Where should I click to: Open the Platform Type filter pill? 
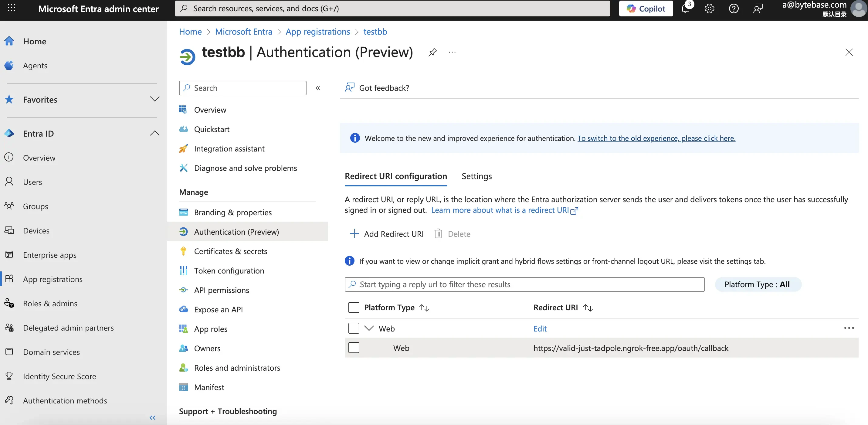coord(758,284)
